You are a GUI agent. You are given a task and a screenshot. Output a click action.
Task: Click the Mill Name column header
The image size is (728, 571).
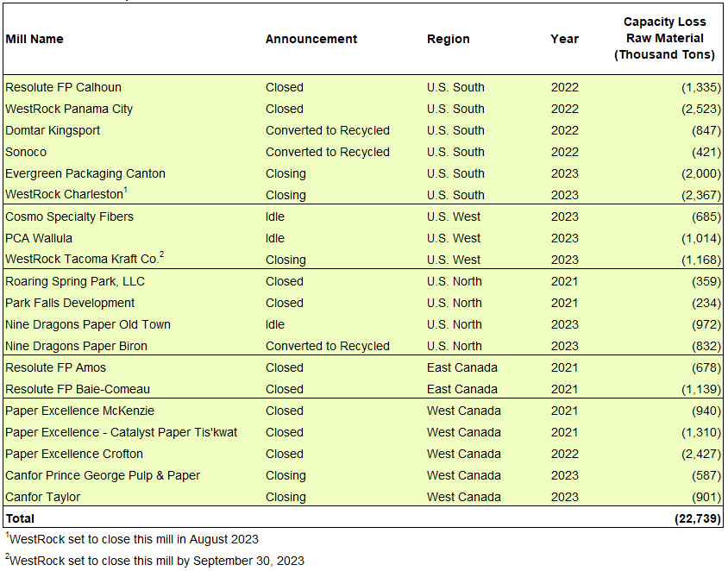pos(38,39)
